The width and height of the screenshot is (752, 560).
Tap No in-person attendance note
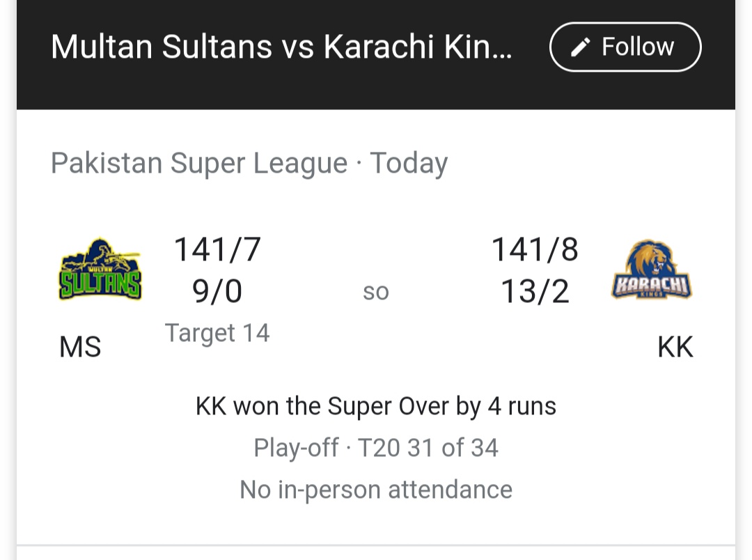pos(376,490)
